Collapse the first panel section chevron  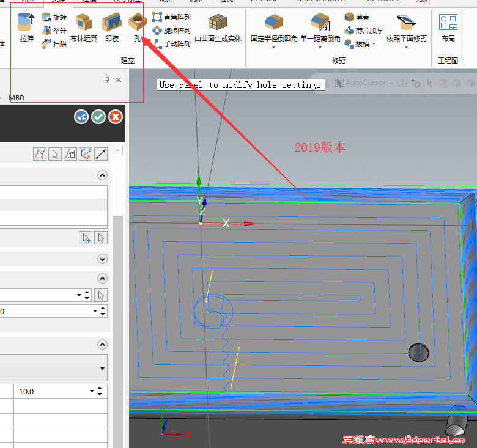click(x=102, y=175)
